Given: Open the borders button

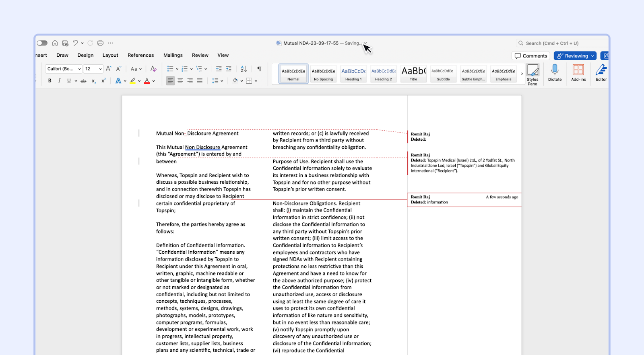Looking at the screenshot, I should click(x=249, y=81).
